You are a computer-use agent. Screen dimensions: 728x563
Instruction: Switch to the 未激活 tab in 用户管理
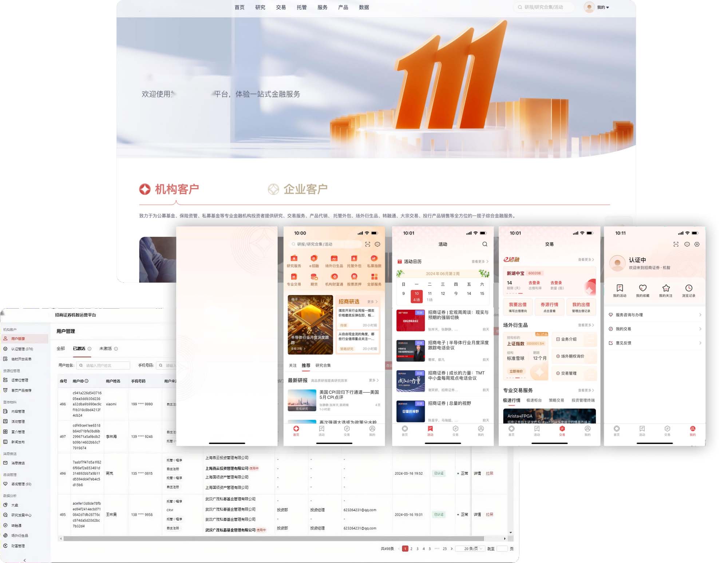(106, 349)
